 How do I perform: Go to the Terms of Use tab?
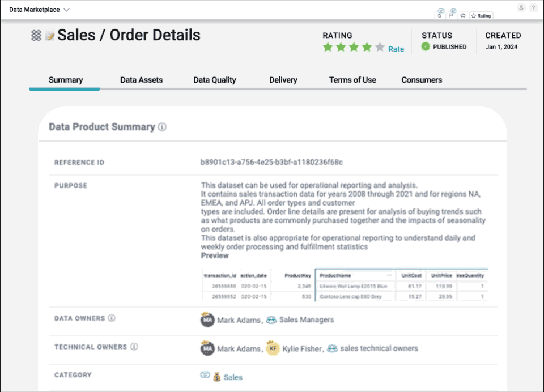(x=352, y=80)
